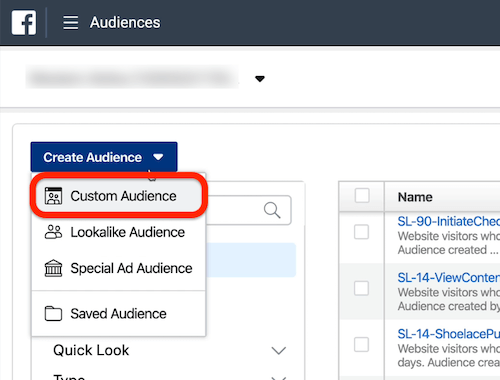
Task: Open the SL-14-ViewConten audience link
Action: tap(449, 278)
